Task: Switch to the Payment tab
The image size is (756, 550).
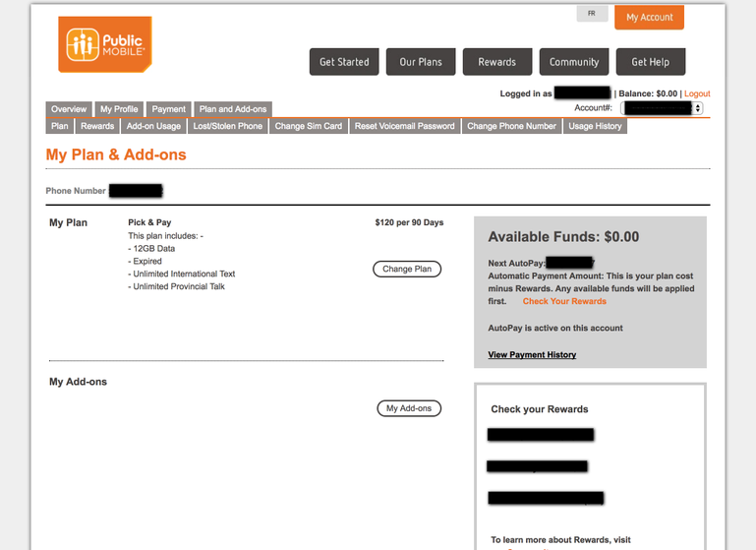Action: (x=169, y=109)
